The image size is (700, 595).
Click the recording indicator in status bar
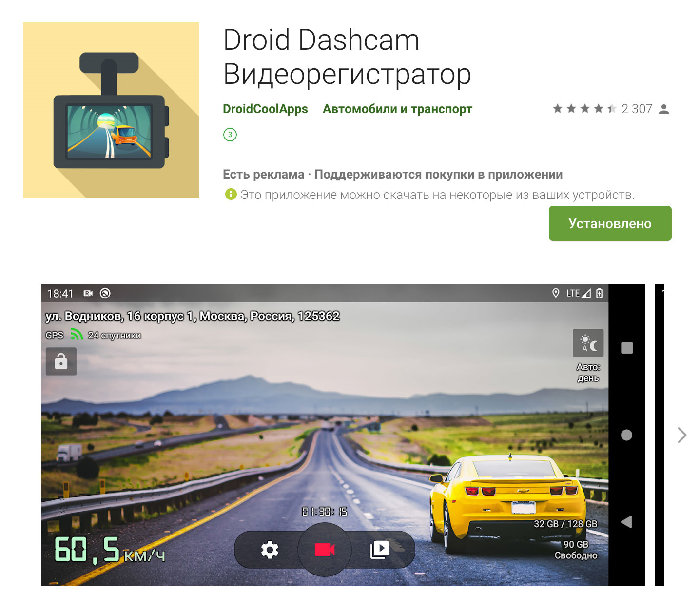coord(88,293)
